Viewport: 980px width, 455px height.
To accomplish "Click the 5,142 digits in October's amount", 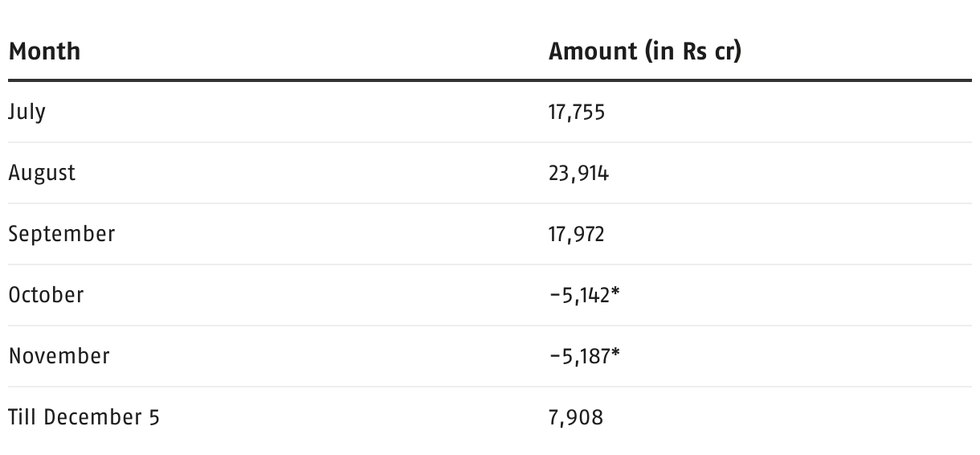I will (586, 295).
